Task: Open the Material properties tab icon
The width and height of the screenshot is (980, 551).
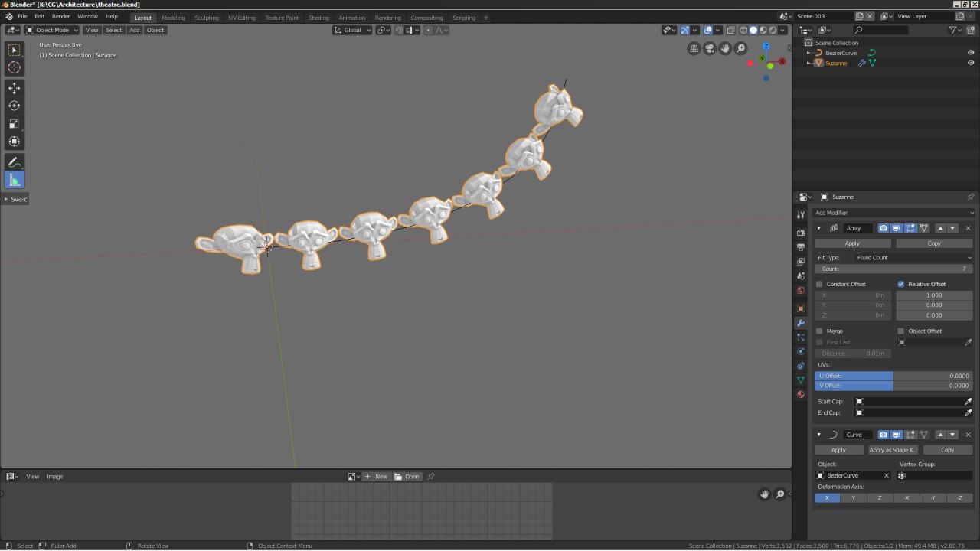Action: click(801, 395)
